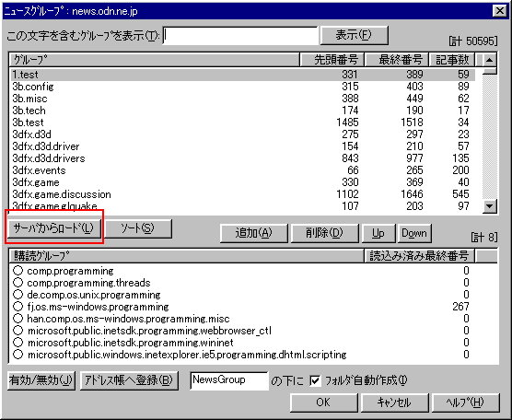Screen dimensions: 512x420
Task: Click scroll down arrow of group list
Action: click(489, 206)
